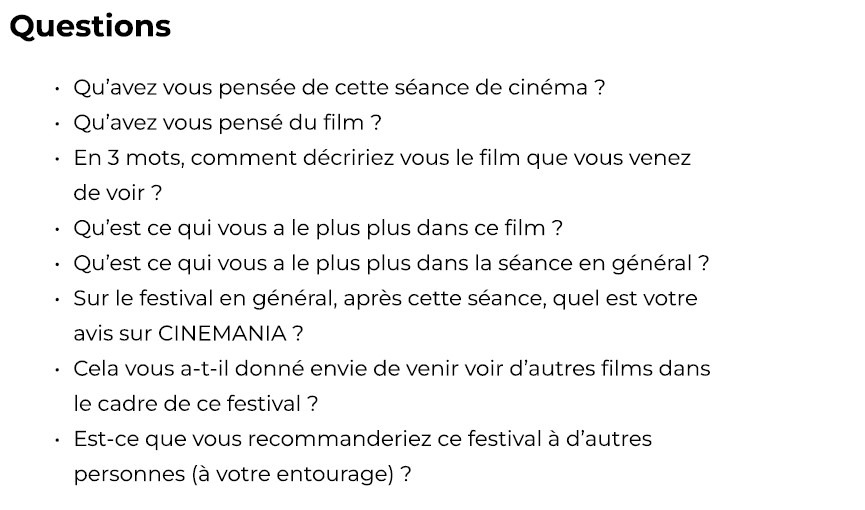Select the line 'Qu'avez vous pensé du film ?'
Viewport: 865px width, 510px height.
pos(227,123)
